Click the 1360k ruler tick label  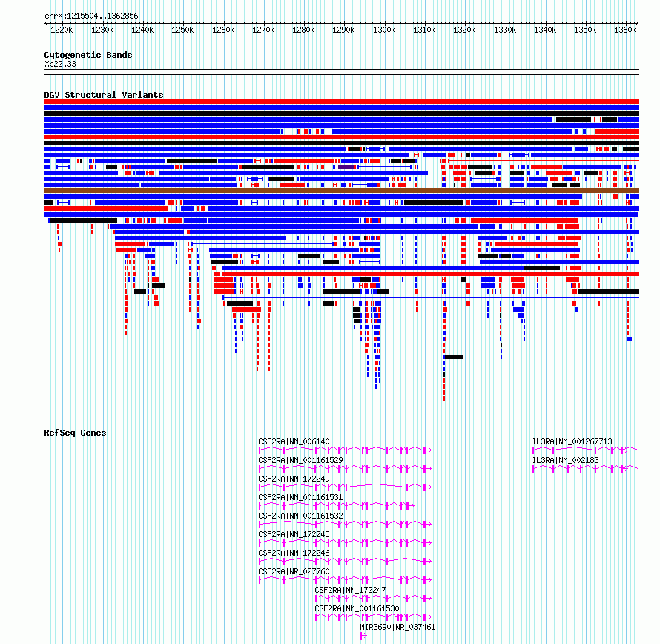624,30
